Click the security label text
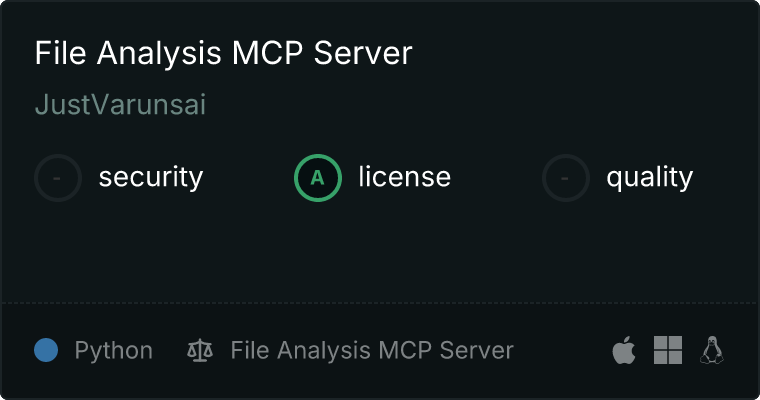Image resolution: width=760 pixels, height=400 pixels. pyautogui.click(x=151, y=177)
